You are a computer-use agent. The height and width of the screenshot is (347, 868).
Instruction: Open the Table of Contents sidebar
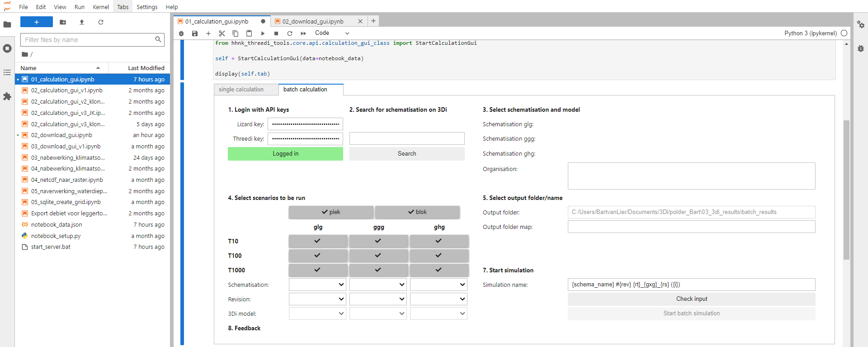tap(7, 72)
